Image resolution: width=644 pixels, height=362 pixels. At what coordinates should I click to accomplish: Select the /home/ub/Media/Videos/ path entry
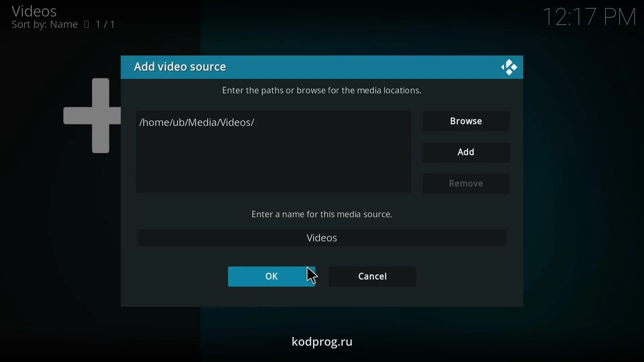(x=197, y=122)
